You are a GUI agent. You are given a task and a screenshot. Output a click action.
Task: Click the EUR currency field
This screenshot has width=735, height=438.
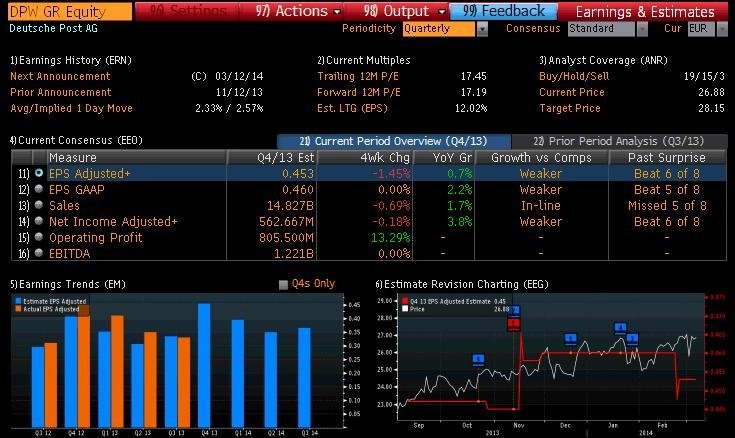tap(701, 29)
